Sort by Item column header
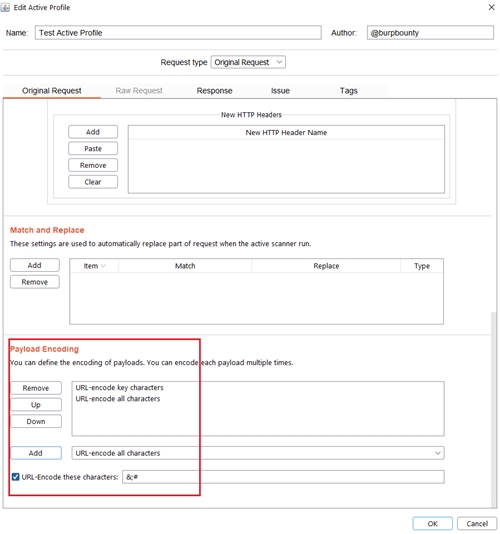The height and width of the screenshot is (534, 500). [94, 266]
